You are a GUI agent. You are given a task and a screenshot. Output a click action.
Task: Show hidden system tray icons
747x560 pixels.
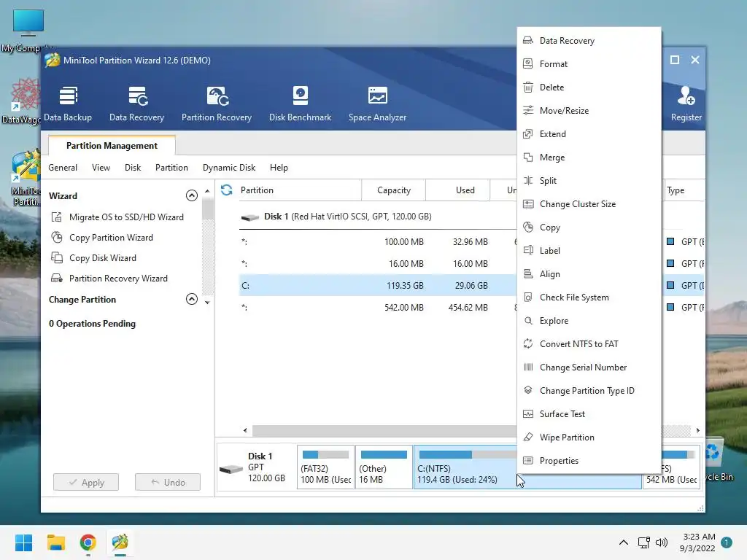tap(623, 542)
